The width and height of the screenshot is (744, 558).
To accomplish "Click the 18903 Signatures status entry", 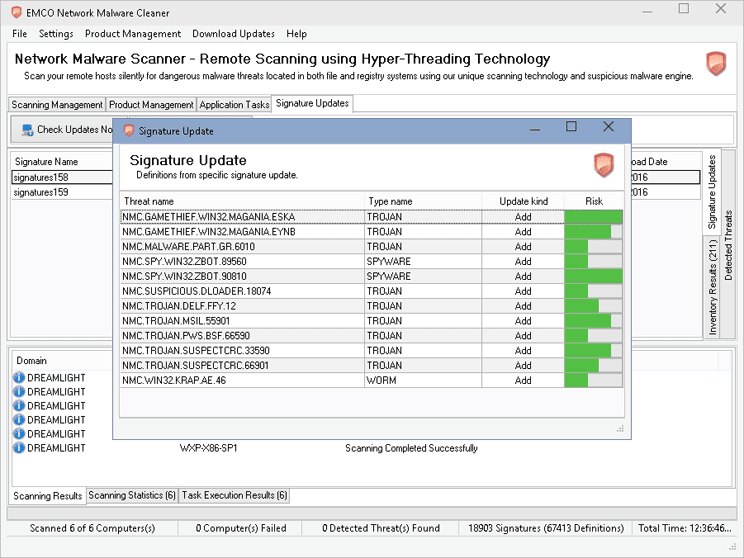I will pyautogui.click(x=546, y=528).
